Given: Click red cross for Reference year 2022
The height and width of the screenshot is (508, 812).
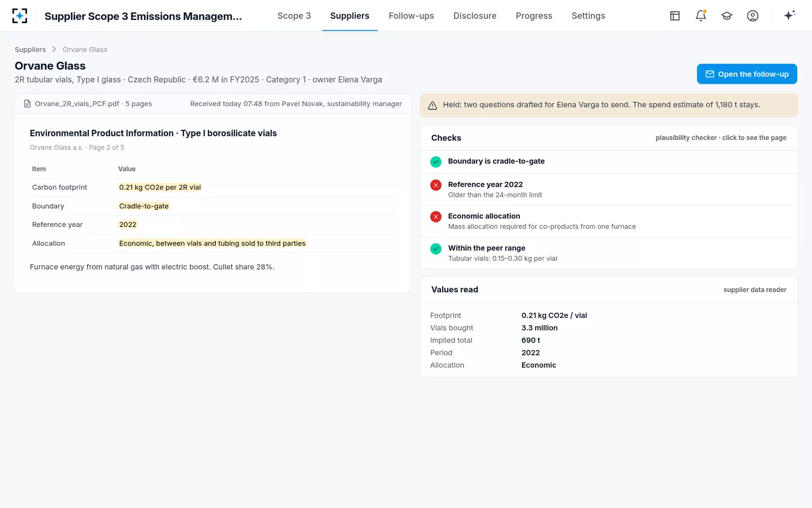Looking at the screenshot, I should (x=436, y=185).
